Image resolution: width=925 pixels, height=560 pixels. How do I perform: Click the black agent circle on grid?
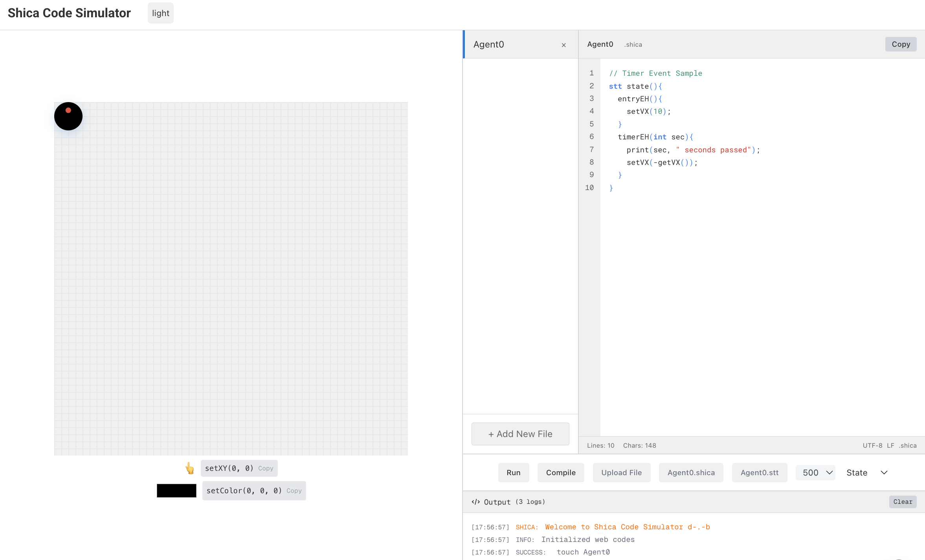pyautogui.click(x=68, y=116)
